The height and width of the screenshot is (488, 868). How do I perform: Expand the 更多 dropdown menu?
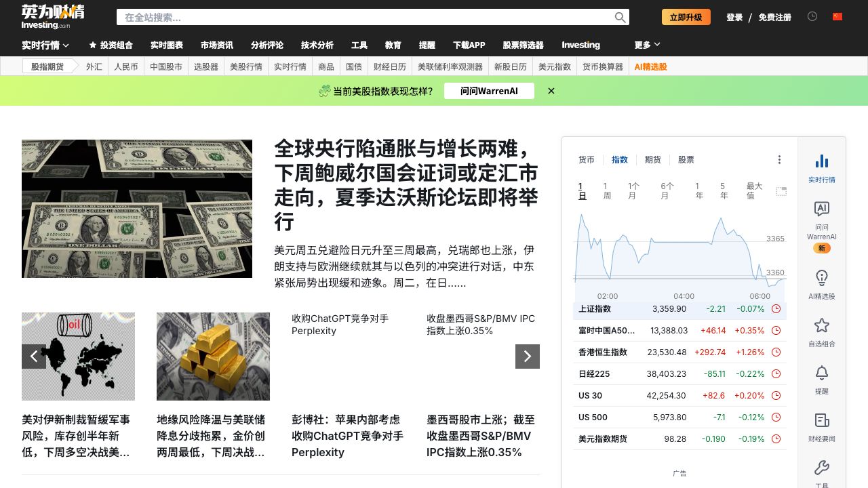[647, 45]
